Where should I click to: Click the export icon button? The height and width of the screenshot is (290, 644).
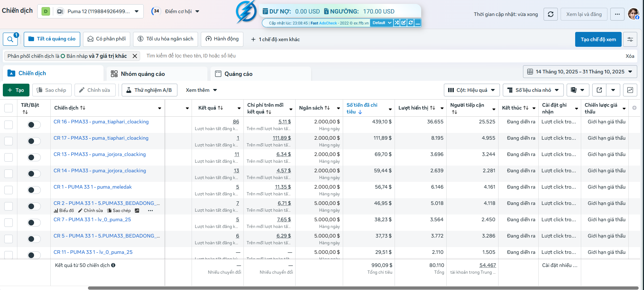pos(599,90)
